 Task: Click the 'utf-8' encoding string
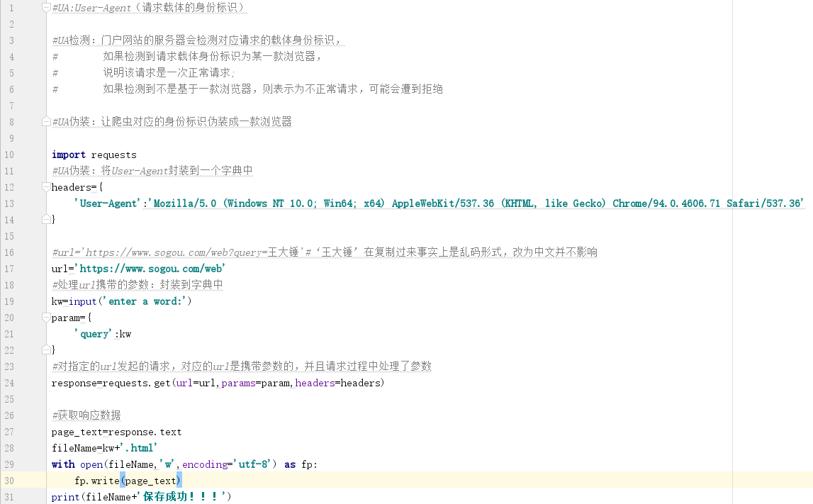click(252, 464)
